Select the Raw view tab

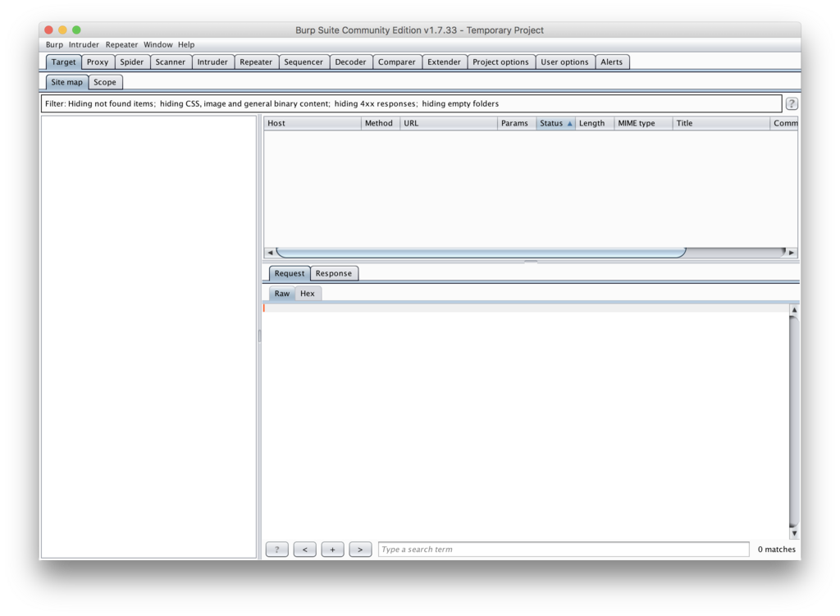pos(282,294)
